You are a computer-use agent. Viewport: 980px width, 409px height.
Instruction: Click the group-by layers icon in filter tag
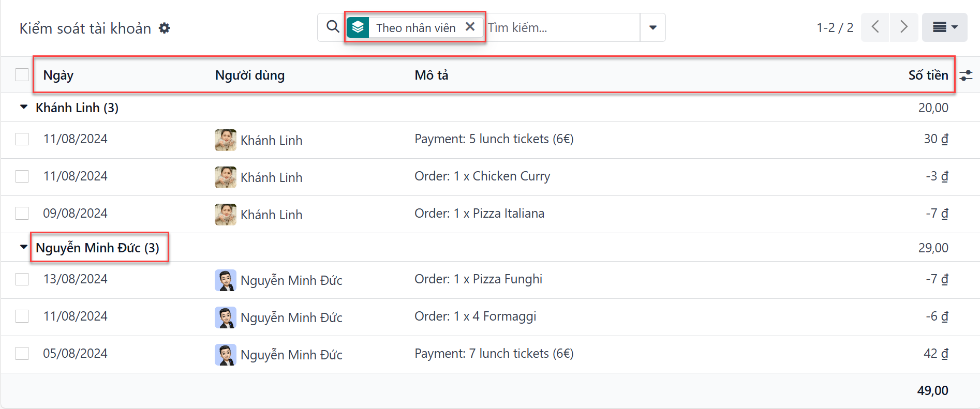tap(358, 27)
